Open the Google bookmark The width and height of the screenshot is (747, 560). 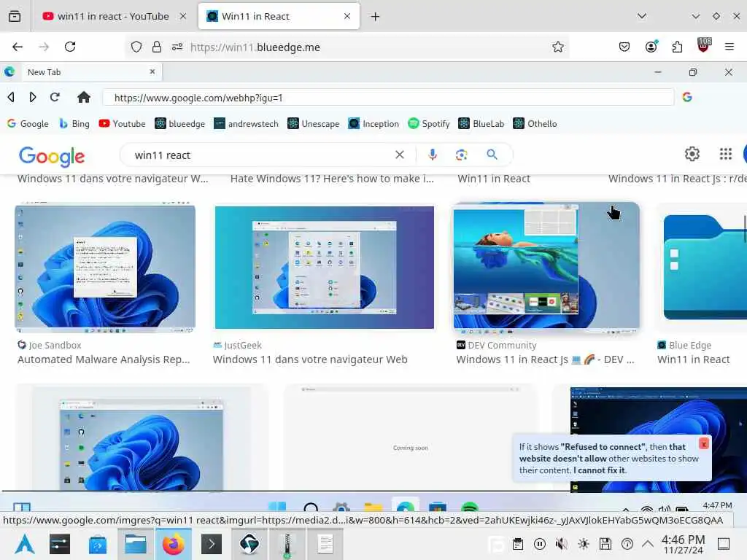[28, 124]
